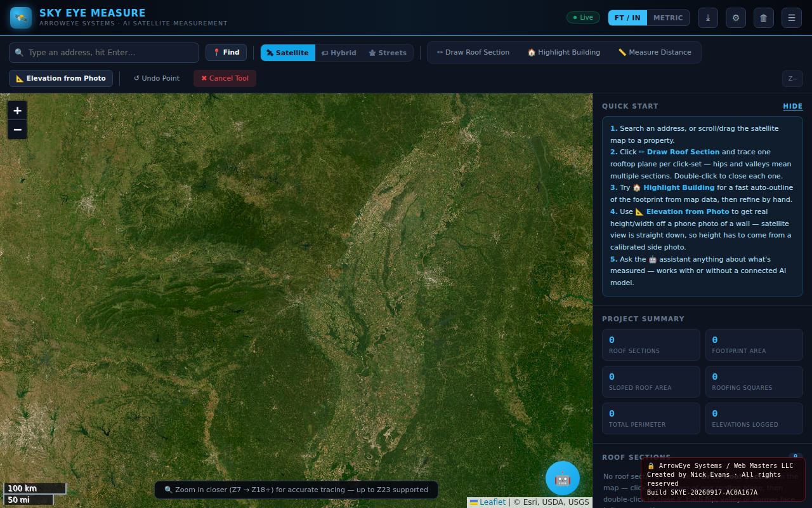Zoom in with the map plus button
The image size is (812, 508).
pyautogui.click(x=17, y=110)
